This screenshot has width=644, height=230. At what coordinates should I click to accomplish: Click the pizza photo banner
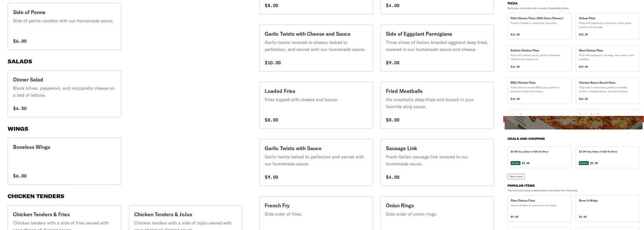573,123
